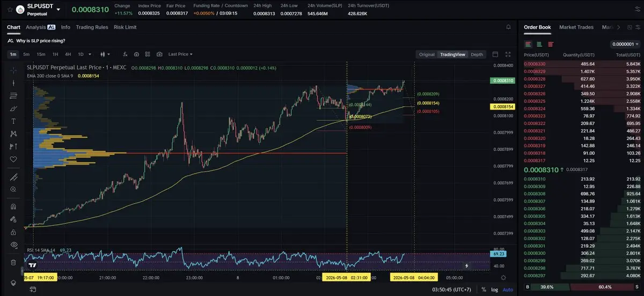This screenshot has height=296, width=644.
Task: Switch to 1D timeframe
Action: pyautogui.click(x=80, y=54)
